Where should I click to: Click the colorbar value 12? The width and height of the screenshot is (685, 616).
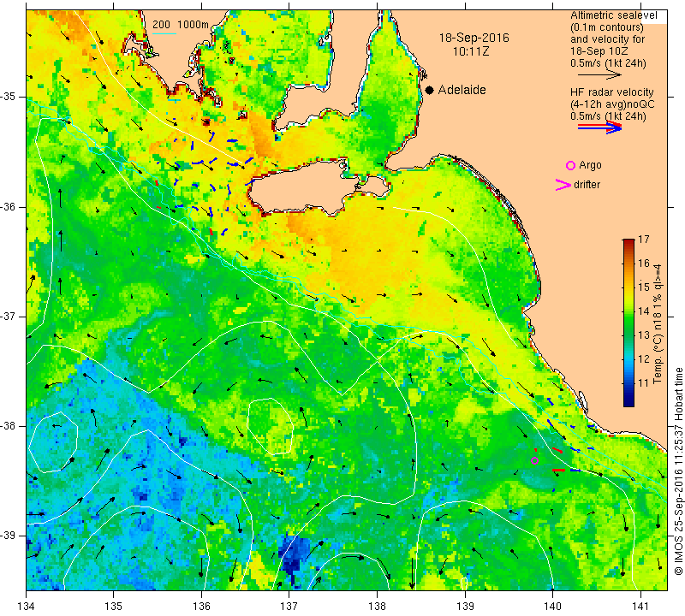click(x=644, y=358)
